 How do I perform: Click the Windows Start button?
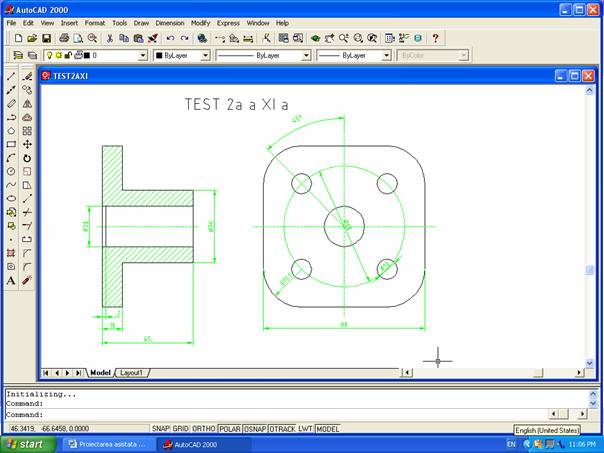click(26, 443)
